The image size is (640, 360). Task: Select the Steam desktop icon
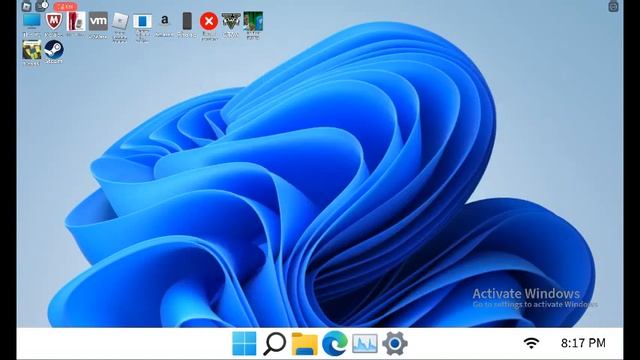point(54,49)
